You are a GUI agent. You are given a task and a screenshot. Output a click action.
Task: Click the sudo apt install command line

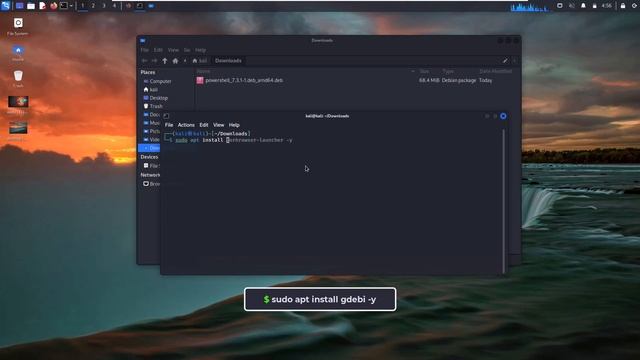coord(234,140)
